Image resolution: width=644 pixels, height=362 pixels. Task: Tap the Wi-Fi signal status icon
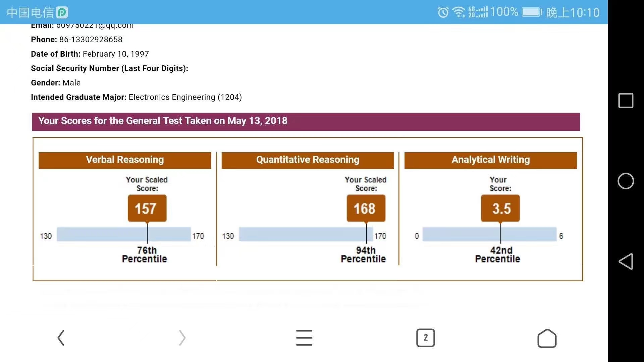459,12
